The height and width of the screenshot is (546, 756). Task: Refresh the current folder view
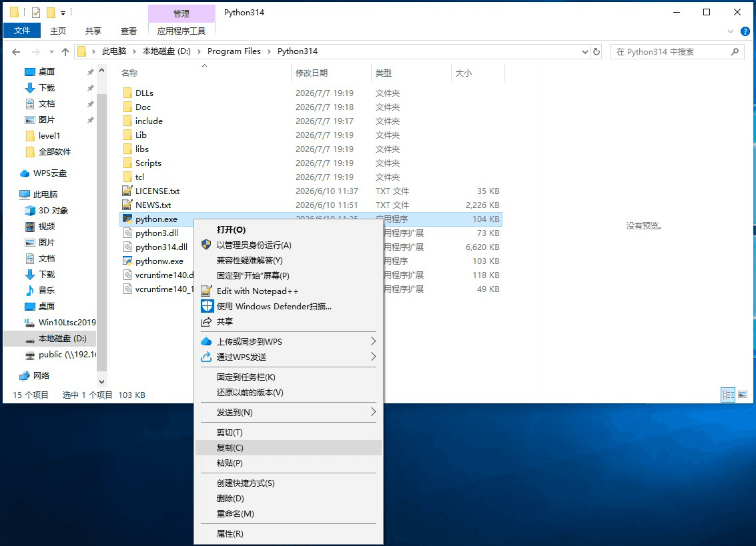pyautogui.click(x=597, y=51)
